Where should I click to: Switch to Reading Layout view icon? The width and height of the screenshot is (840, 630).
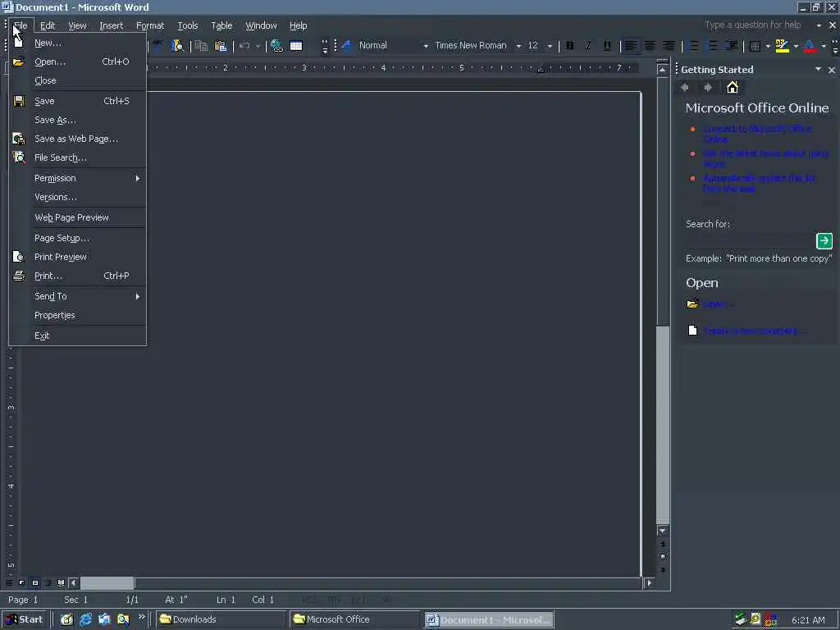[61, 582]
